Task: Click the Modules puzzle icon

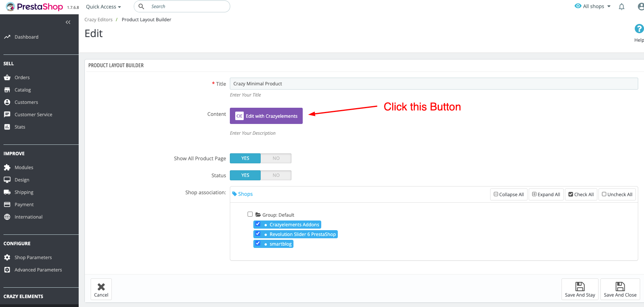Action: [7, 168]
